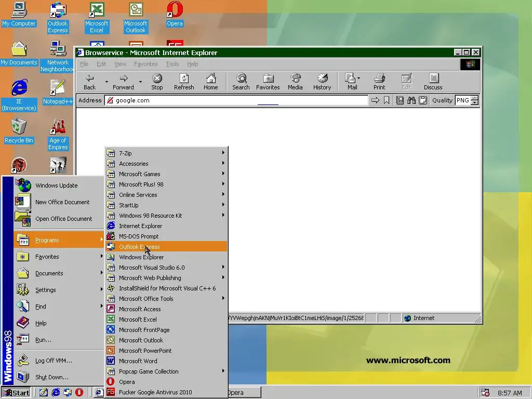532x399 pixels.
Task: Click the bookmark icon after Go arrow
Action: point(387,100)
